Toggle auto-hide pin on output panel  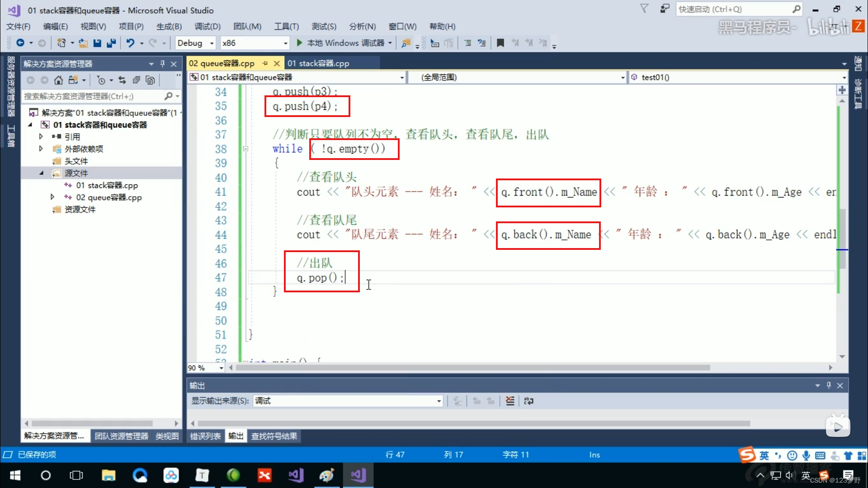click(829, 385)
